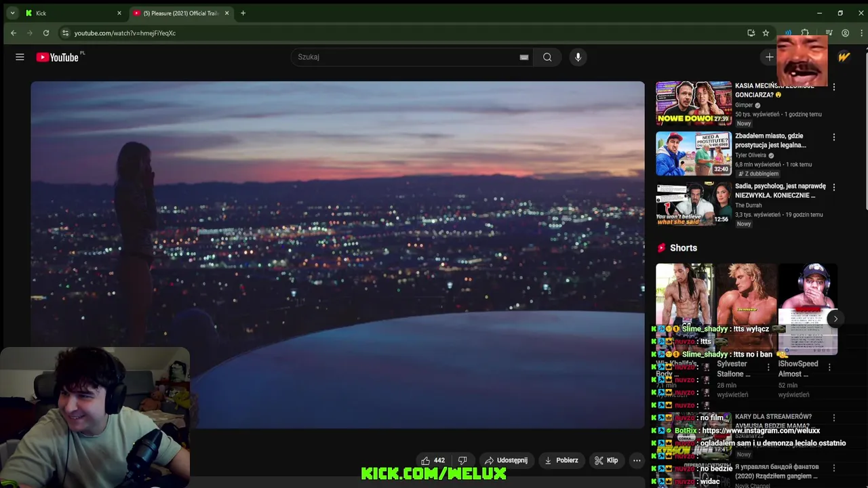Image resolution: width=868 pixels, height=488 pixels.
Task: Click the Sadia, psycholog video title
Action: [x=781, y=190]
